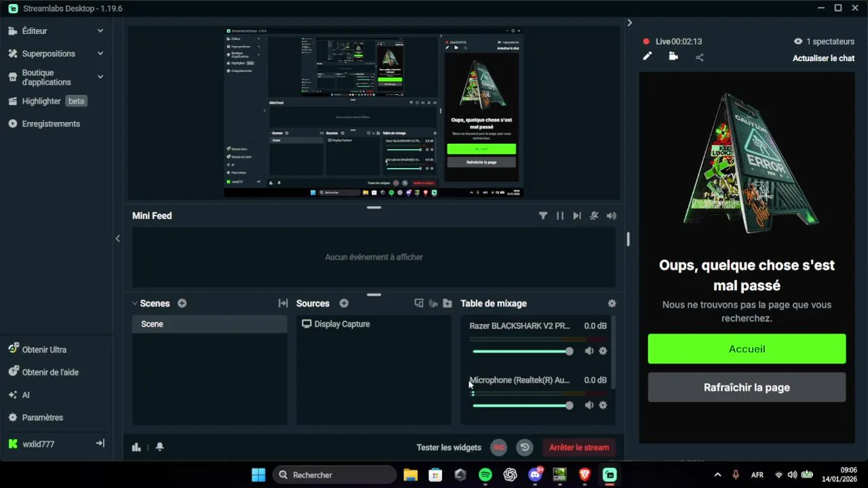Open the Éditeur section
Screen dimensions: 868x488
point(35,31)
